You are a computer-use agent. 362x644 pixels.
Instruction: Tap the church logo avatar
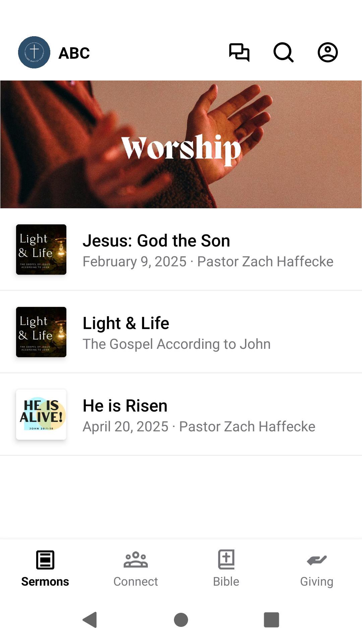[34, 52]
